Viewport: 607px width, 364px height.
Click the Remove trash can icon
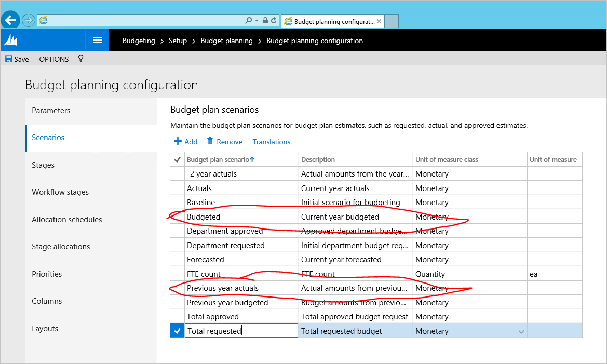pyautogui.click(x=210, y=141)
